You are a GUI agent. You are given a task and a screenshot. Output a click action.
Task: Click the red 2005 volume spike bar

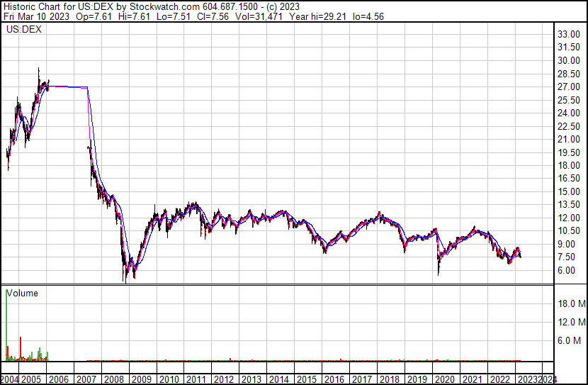pos(21,349)
